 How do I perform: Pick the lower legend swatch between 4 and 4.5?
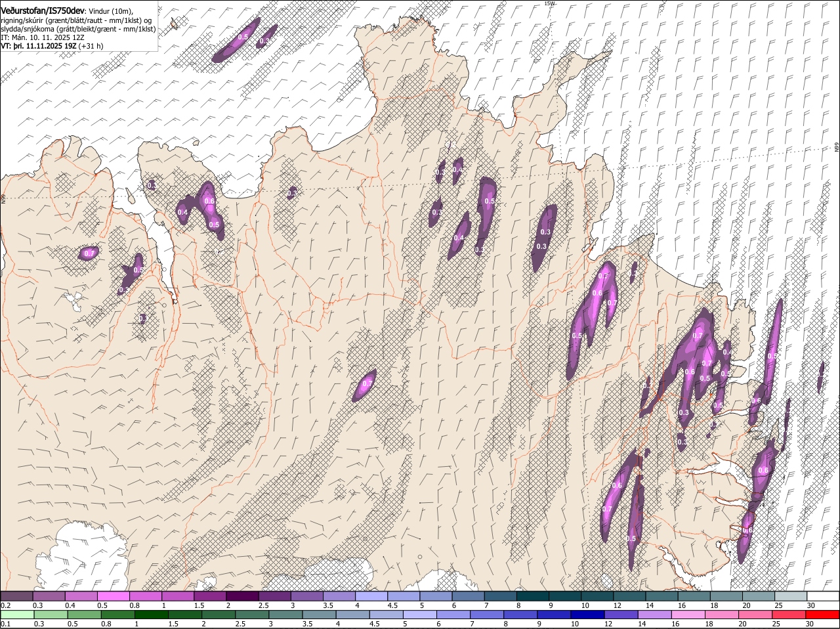tap(352, 615)
